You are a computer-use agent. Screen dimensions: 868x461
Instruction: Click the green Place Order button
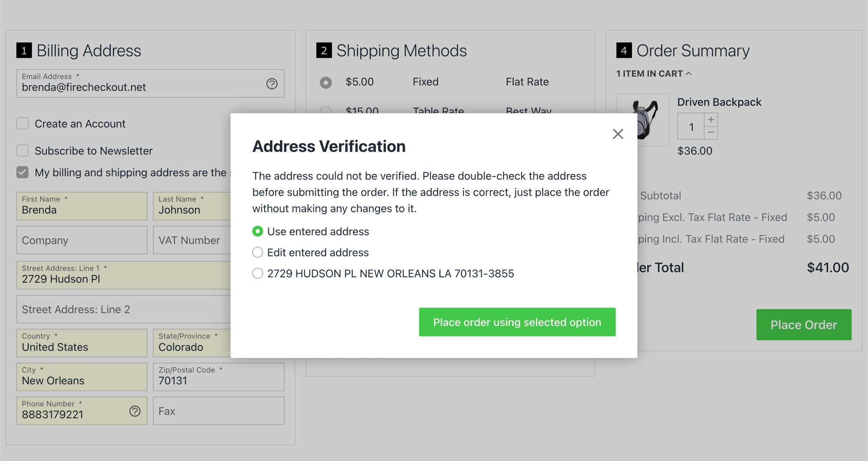click(x=803, y=325)
